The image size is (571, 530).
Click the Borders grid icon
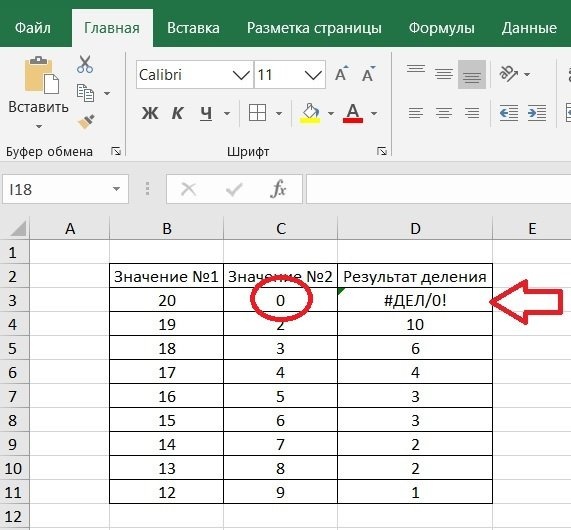click(257, 113)
